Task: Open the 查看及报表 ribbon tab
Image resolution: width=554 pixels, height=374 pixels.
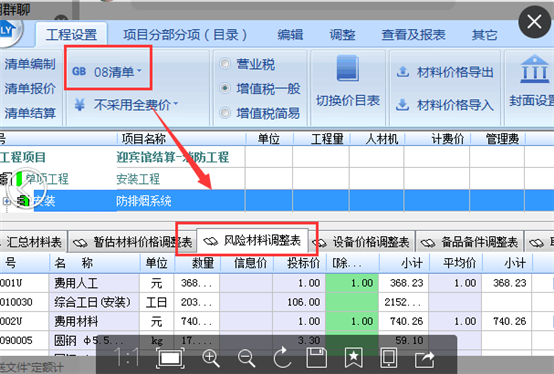Action: coord(413,35)
